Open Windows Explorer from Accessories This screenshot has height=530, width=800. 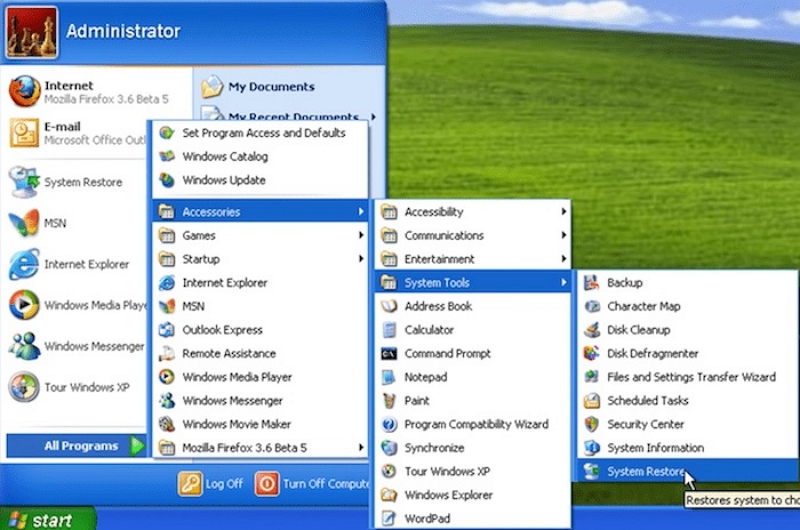(473, 495)
